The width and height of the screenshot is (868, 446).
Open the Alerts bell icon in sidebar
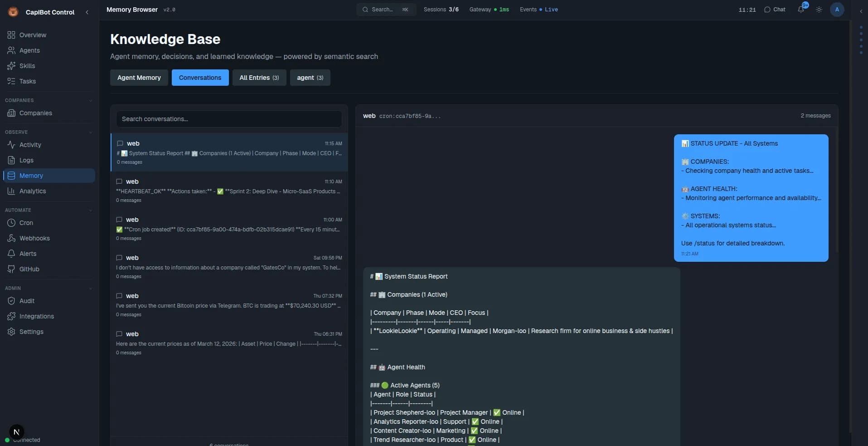[11, 254]
